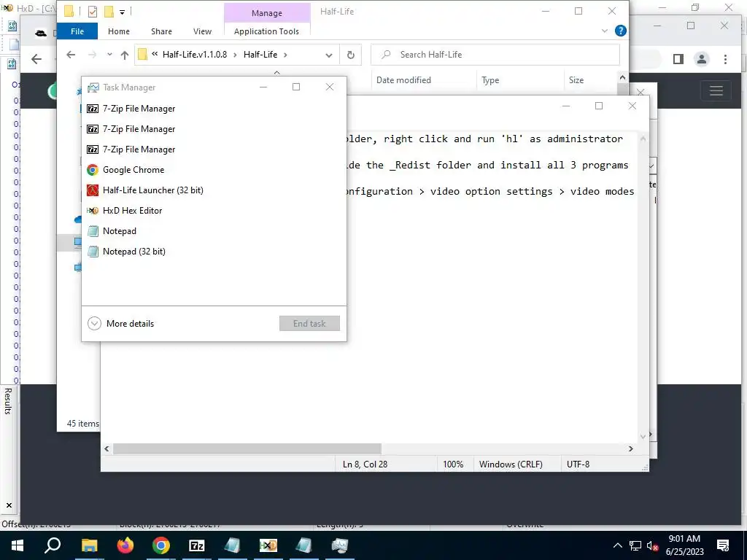
Task: Open the network tray icon
Action: (x=635, y=545)
